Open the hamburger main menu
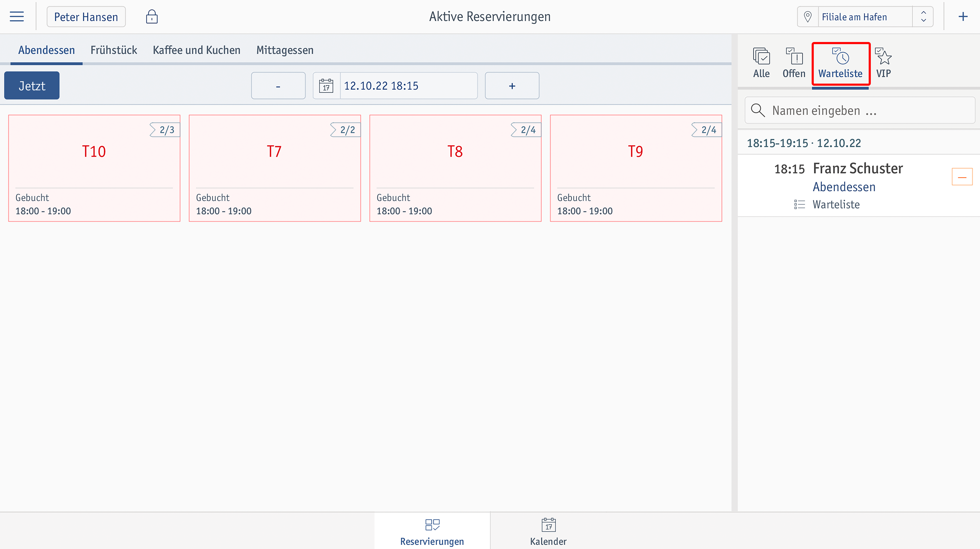 tap(17, 16)
